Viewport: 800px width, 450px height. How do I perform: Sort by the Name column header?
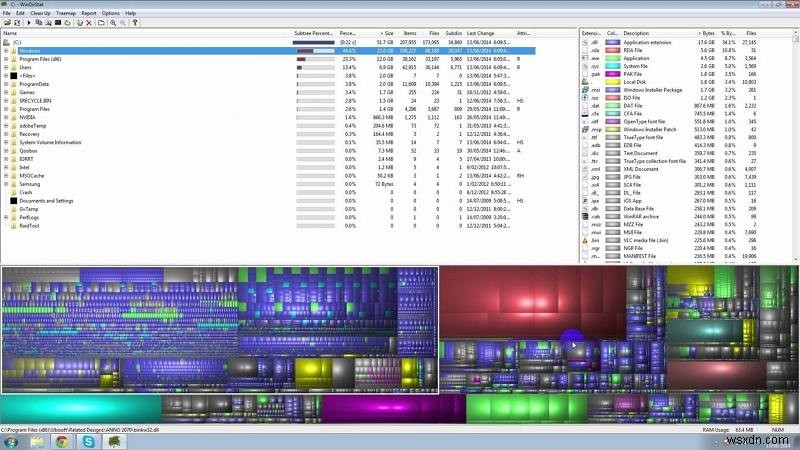coord(145,33)
